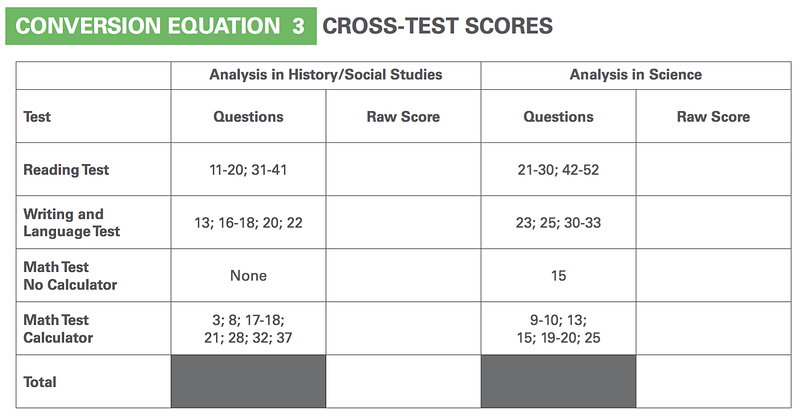Click Reading Test row label

66,169
